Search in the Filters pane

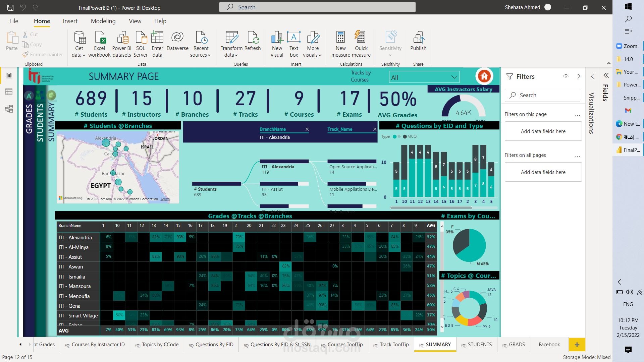pyautogui.click(x=542, y=95)
